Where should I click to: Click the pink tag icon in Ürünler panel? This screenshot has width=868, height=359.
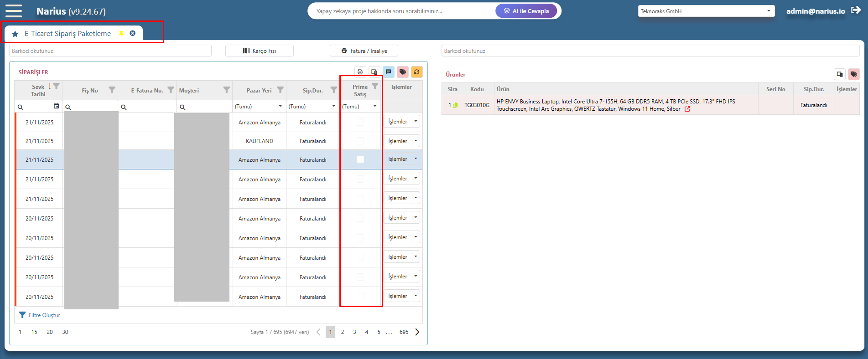pyautogui.click(x=854, y=74)
